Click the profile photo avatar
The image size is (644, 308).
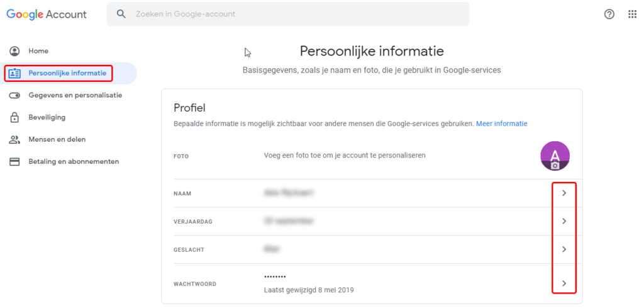[x=555, y=156]
